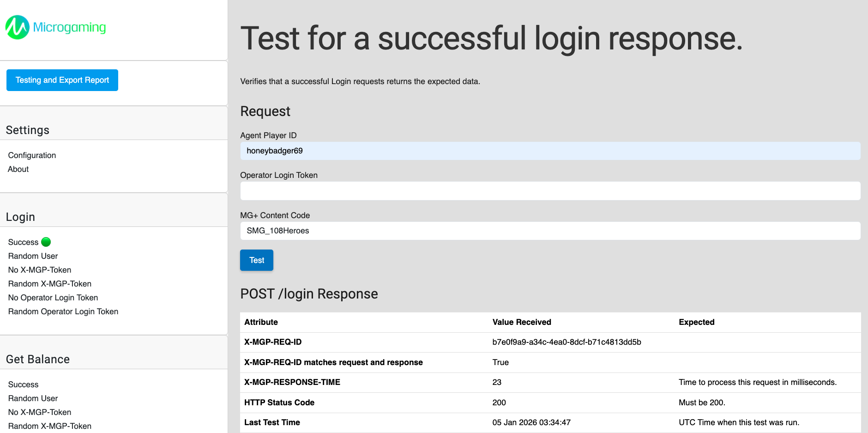Open the Random X-MGP-Token login test

point(49,284)
